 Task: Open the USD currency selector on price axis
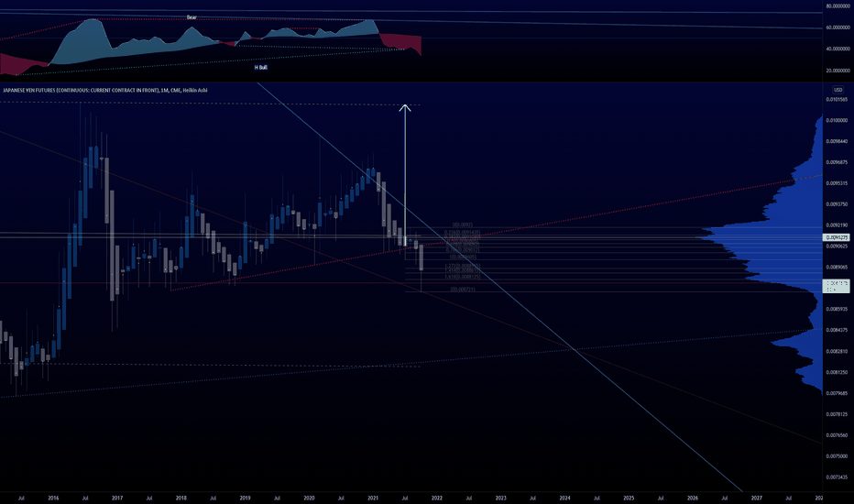coord(838,90)
